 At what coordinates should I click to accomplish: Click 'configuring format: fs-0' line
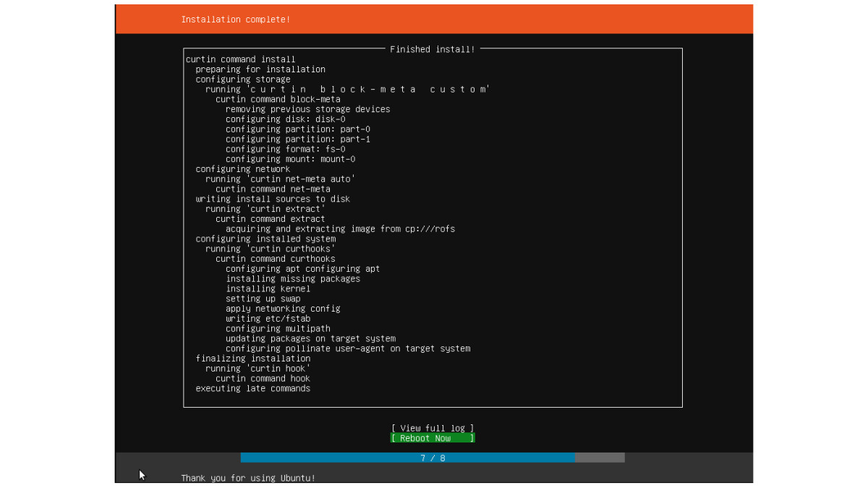[286, 149]
